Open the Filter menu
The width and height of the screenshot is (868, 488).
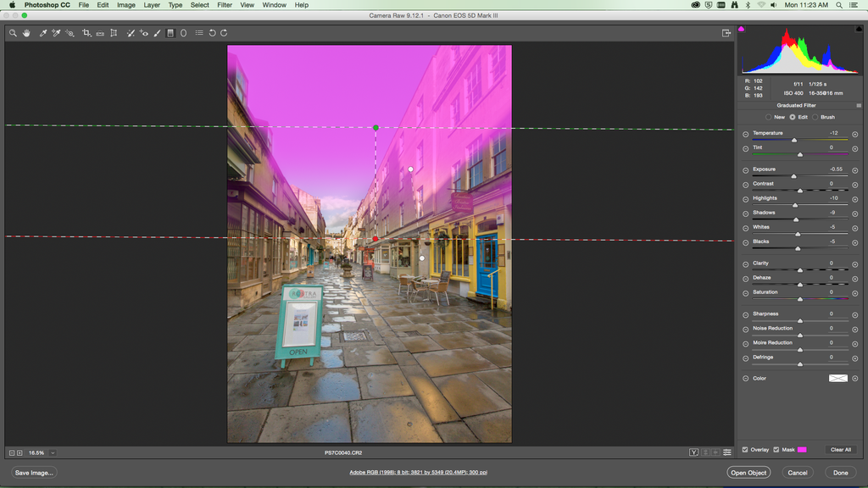tap(225, 5)
